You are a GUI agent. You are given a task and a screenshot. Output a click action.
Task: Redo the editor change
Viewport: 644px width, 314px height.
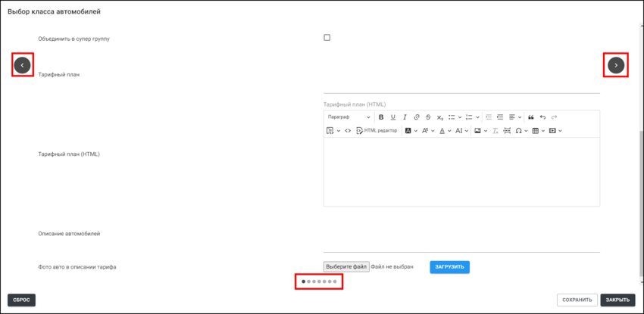click(554, 117)
